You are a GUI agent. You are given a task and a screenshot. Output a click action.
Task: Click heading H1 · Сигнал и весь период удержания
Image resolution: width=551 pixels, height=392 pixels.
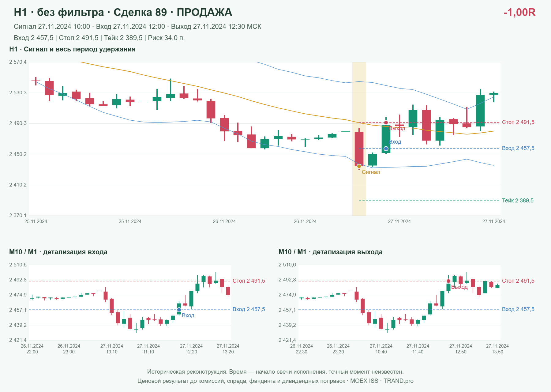click(72, 49)
